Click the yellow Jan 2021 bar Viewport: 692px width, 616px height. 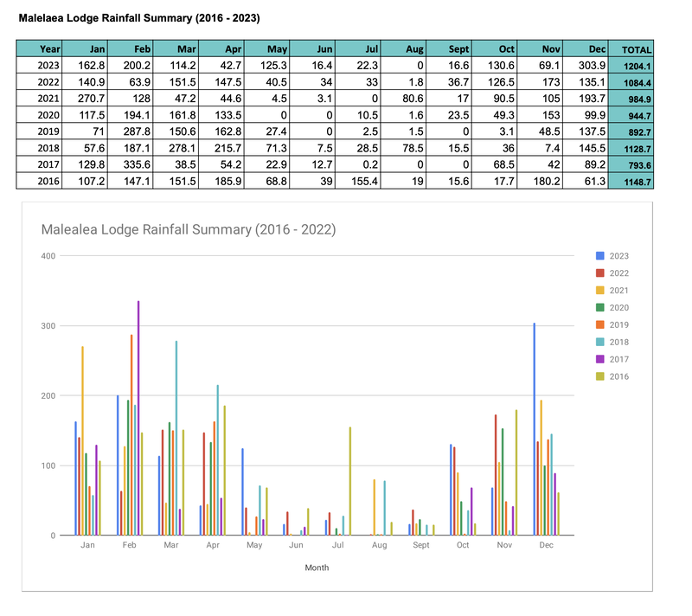click(82, 441)
